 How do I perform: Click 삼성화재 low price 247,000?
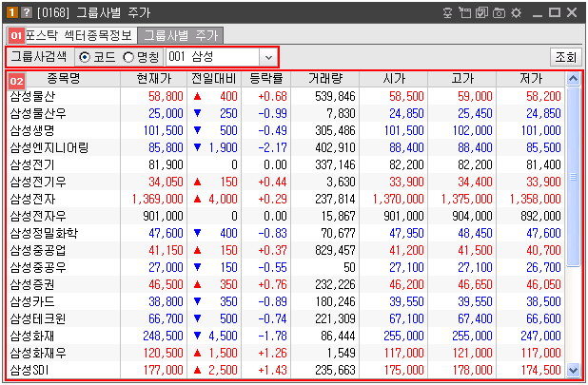(540, 337)
